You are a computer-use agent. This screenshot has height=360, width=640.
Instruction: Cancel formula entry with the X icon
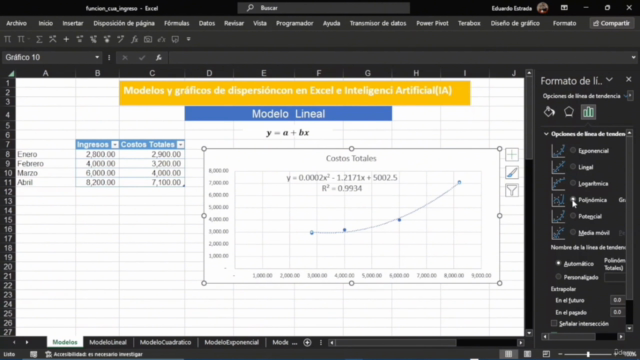click(125, 58)
